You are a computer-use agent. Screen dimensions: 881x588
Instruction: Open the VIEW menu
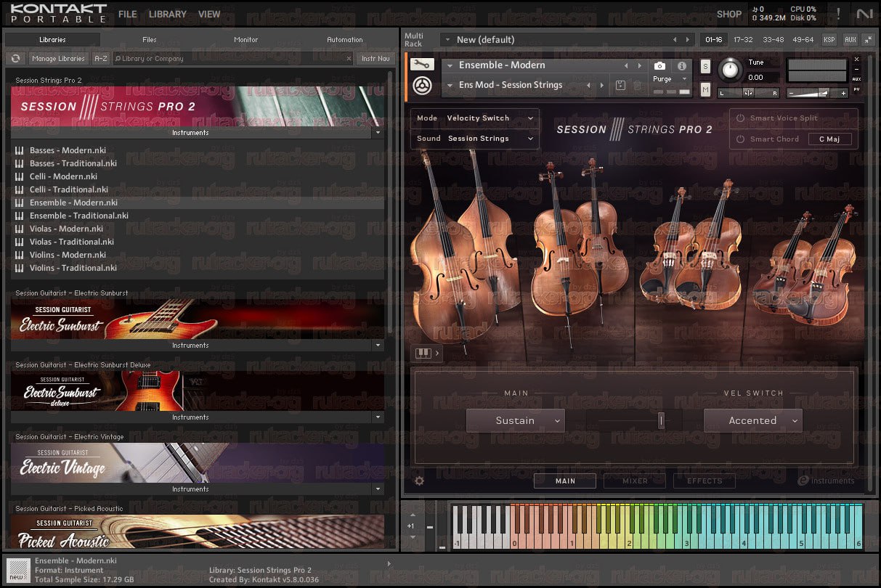pyautogui.click(x=209, y=14)
